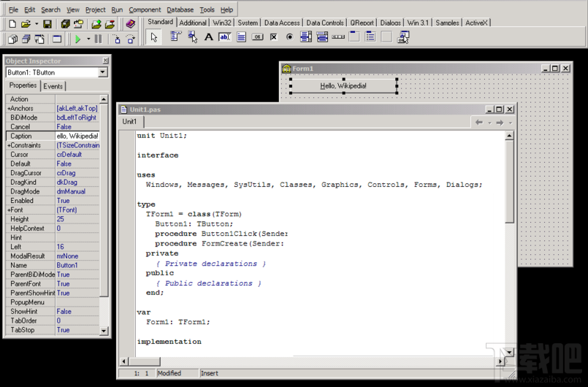Click the Open Project toolbar icon
This screenshot has width=588, height=387.
(79, 24)
